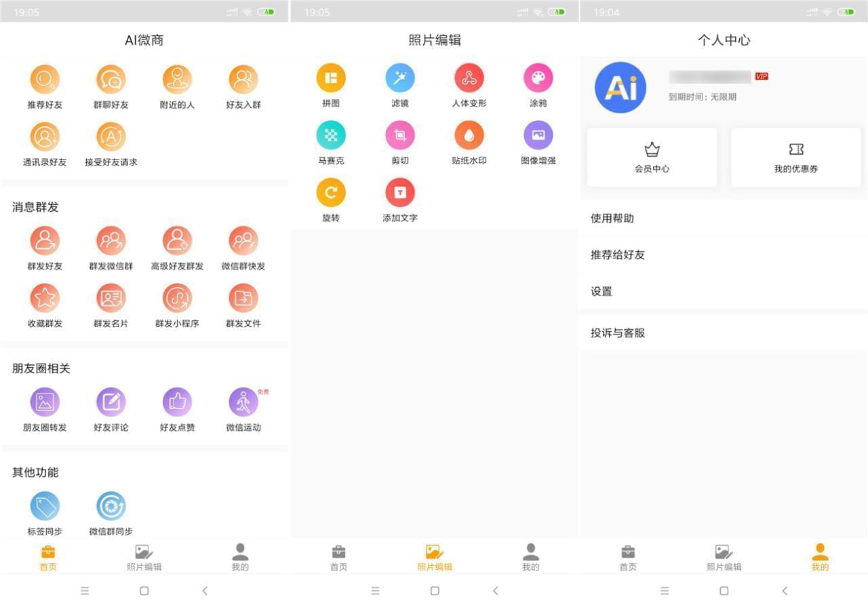Viewport: 868px width, 608px height.
Task: Go to 首页 tab from 个人中心 screen
Action: [628, 557]
